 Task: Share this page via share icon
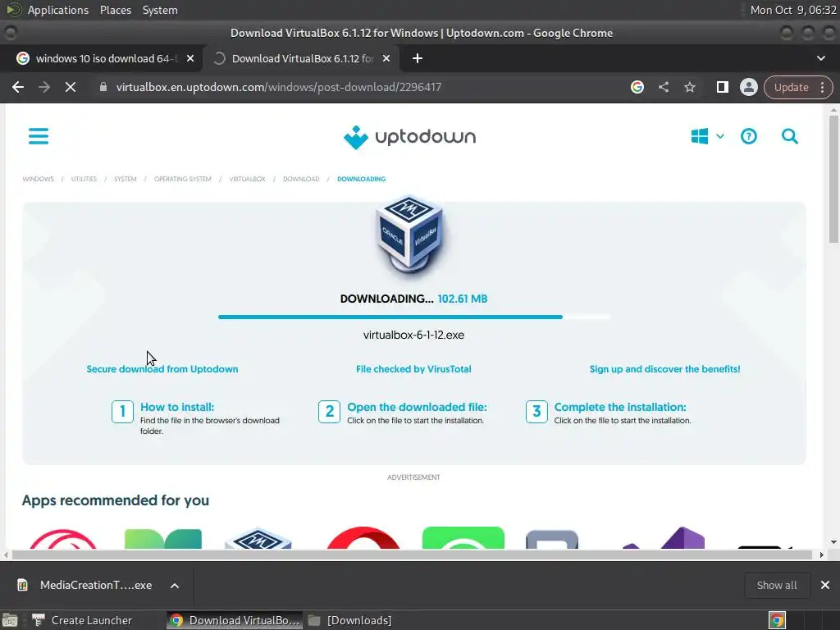point(664,87)
